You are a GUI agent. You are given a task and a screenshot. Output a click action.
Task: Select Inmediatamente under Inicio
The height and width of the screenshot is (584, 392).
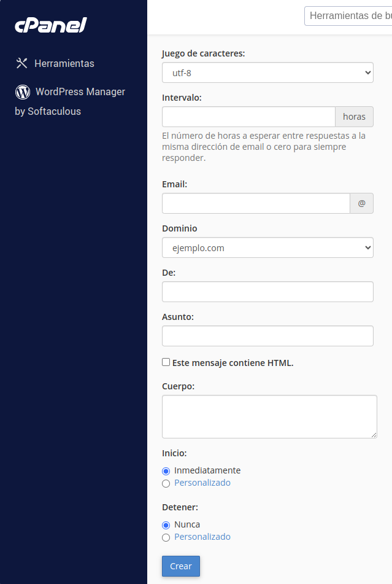[x=166, y=471]
